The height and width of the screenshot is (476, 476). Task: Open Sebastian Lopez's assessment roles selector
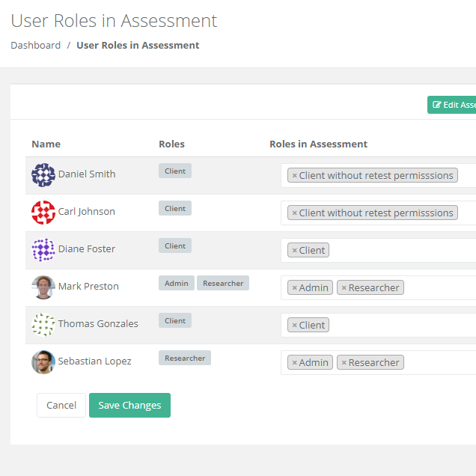coord(378,362)
